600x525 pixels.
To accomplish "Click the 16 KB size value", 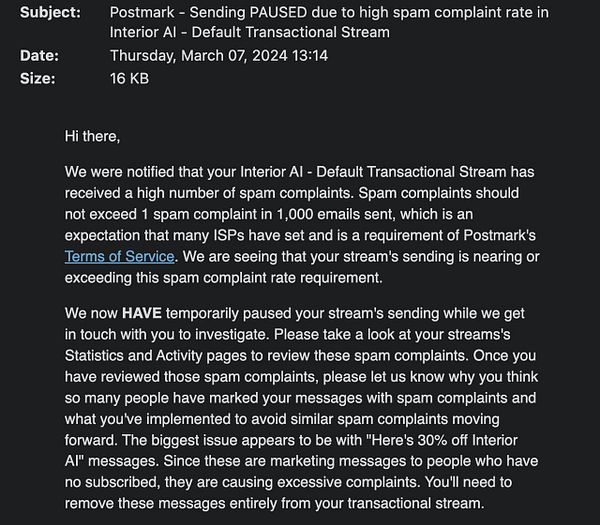I will tap(129, 79).
